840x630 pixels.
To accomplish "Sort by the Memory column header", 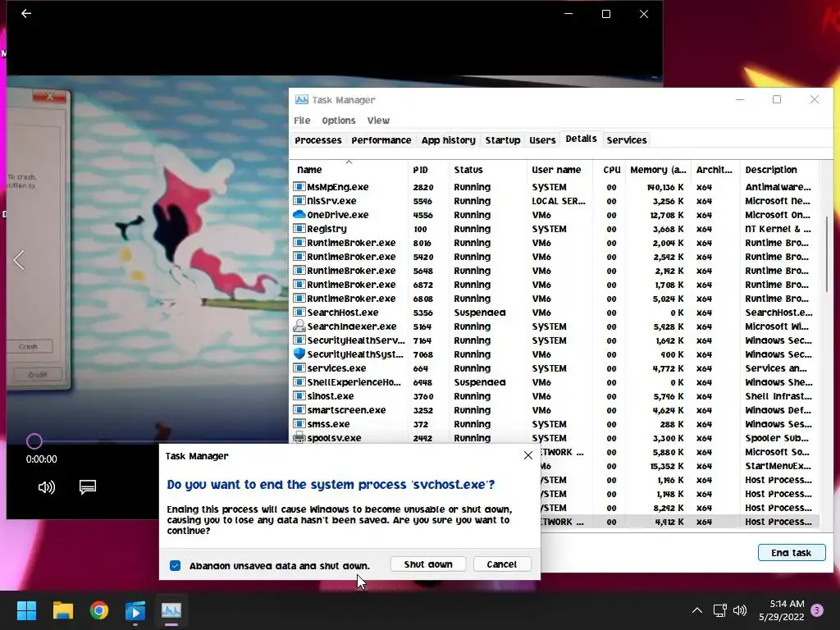I will [658, 170].
